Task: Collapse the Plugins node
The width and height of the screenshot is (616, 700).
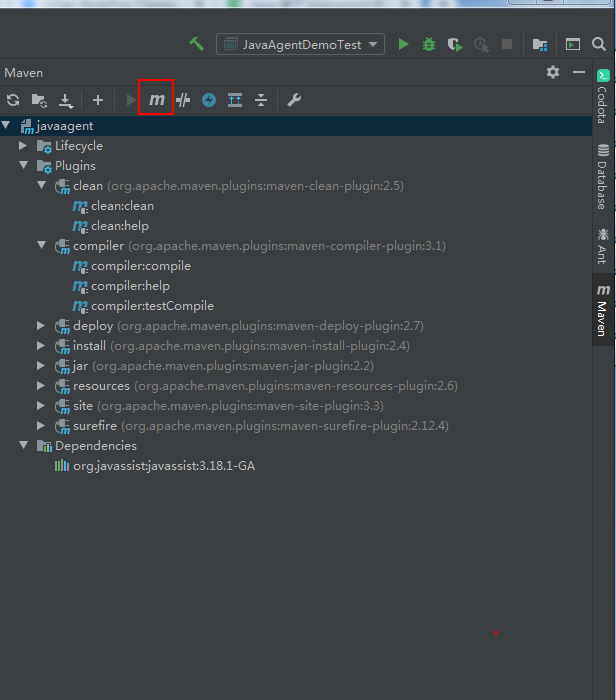Action: pos(24,165)
